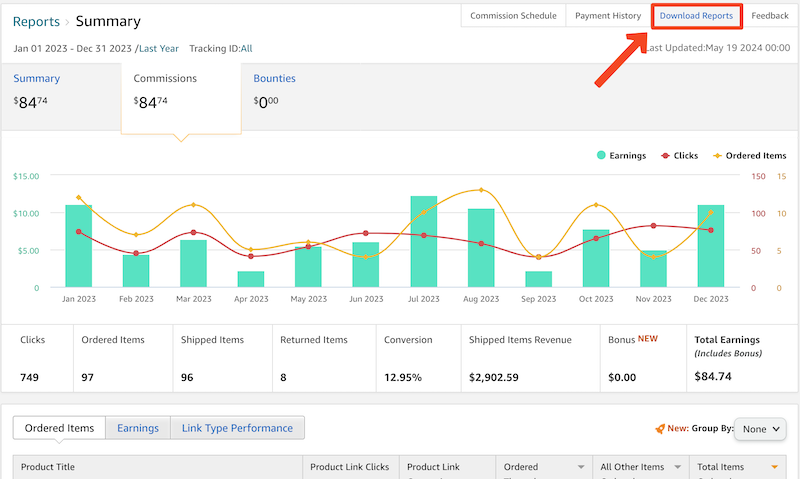Click the Ordered Items legend yellow marker
Viewport: 800px width, 479px height.
click(x=717, y=156)
